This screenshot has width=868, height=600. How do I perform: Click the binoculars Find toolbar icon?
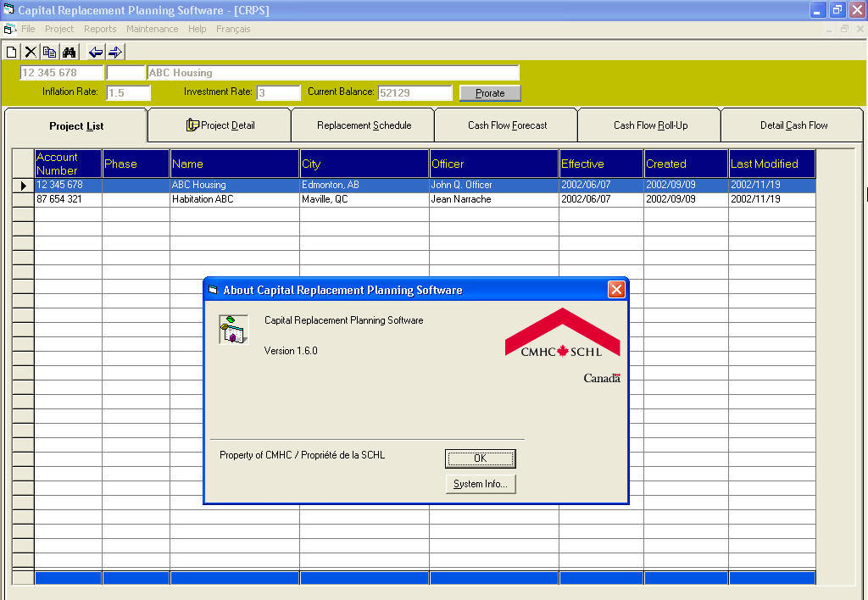pos(69,52)
